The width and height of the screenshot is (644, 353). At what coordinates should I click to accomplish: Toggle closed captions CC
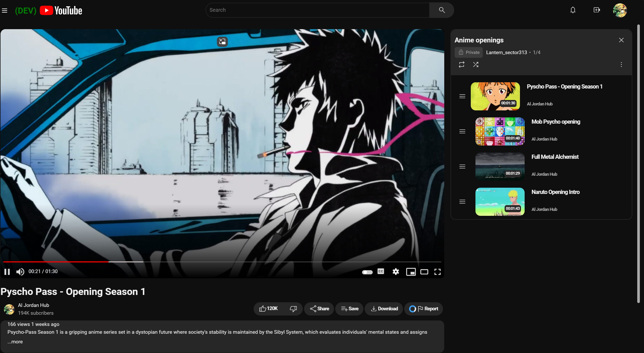(381, 272)
